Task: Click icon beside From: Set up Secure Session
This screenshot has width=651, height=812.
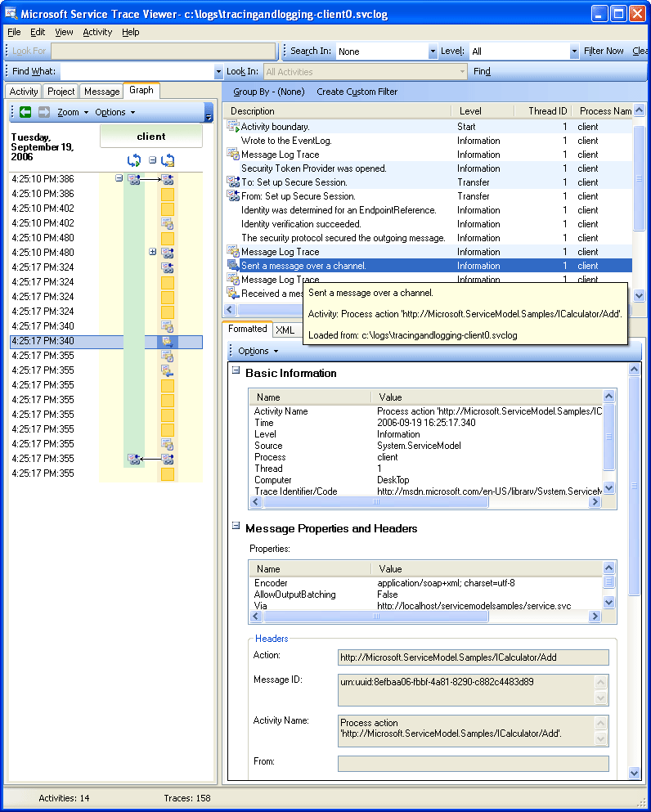Action: point(232,195)
